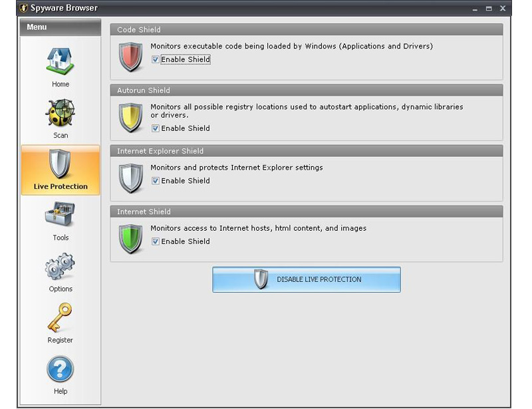
Task: Open the Tools toolbox icon
Action: tap(60, 215)
